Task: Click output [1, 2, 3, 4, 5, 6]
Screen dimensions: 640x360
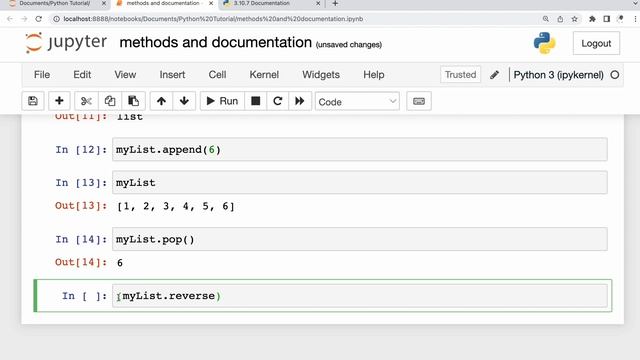Action: [x=176, y=206]
